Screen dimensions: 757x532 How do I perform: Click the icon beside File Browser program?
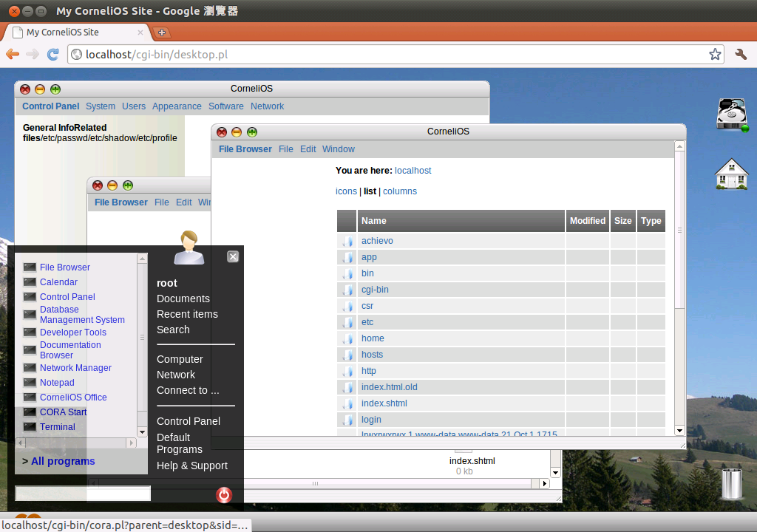[x=30, y=267]
